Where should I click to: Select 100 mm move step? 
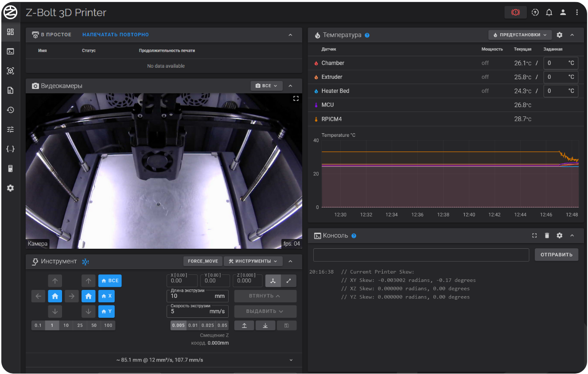(x=108, y=325)
